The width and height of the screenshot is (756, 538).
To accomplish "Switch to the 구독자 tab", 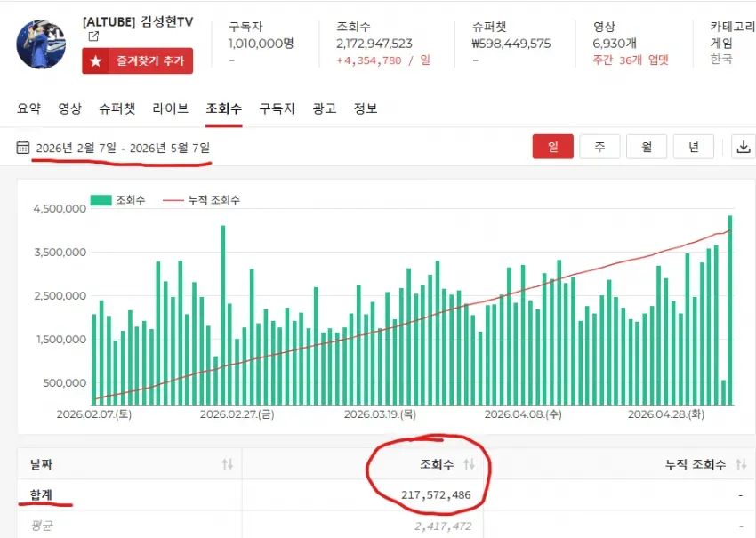I will [277, 108].
